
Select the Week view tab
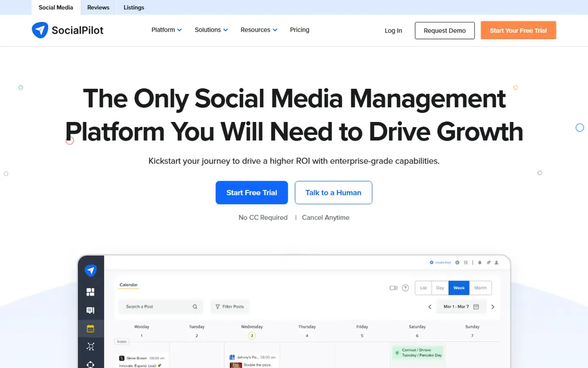tap(459, 288)
